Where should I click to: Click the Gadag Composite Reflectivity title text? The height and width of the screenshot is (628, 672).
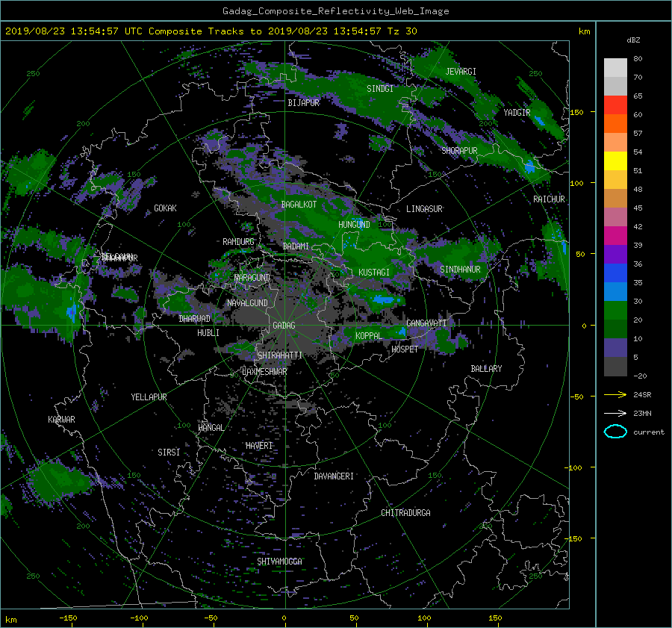click(x=335, y=11)
